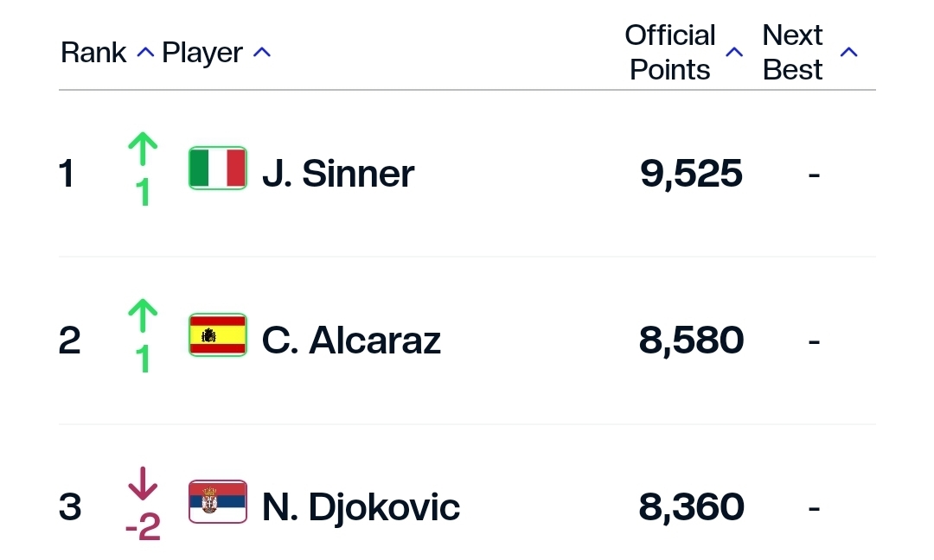Sort by Next Best using its chevron
The image size is (934, 560).
click(x=849, y=53)
